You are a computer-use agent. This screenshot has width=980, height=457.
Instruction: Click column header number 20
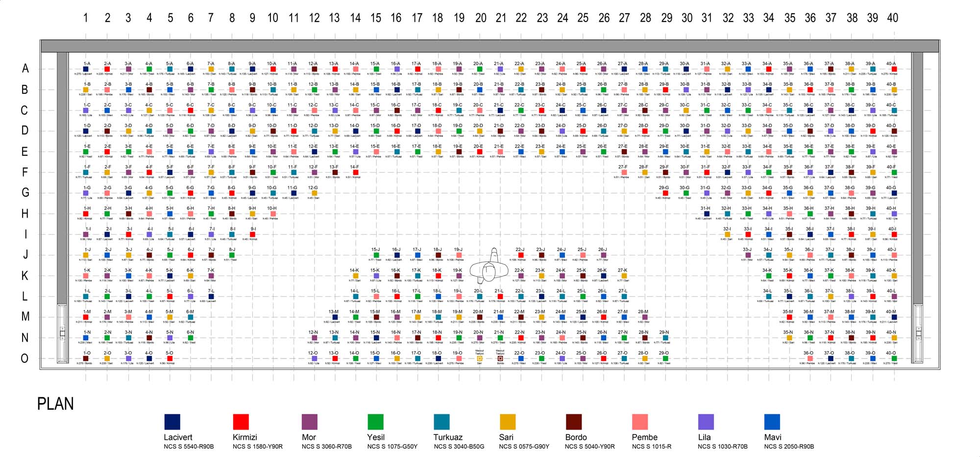click(x=481, y=18)
